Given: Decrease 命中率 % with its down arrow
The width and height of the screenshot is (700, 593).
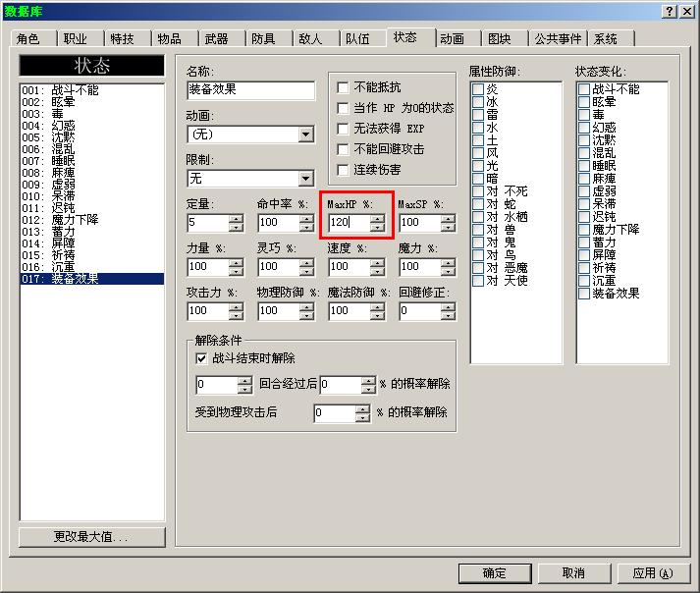Looking at the screenshot, I should [306, 227].
